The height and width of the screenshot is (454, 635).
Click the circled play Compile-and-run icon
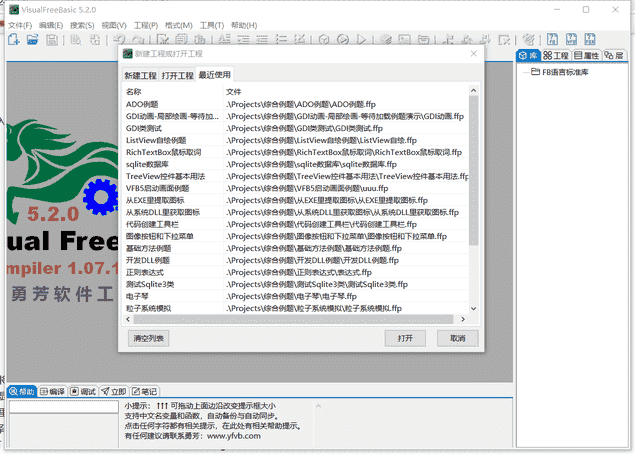(x=343, y=39)
